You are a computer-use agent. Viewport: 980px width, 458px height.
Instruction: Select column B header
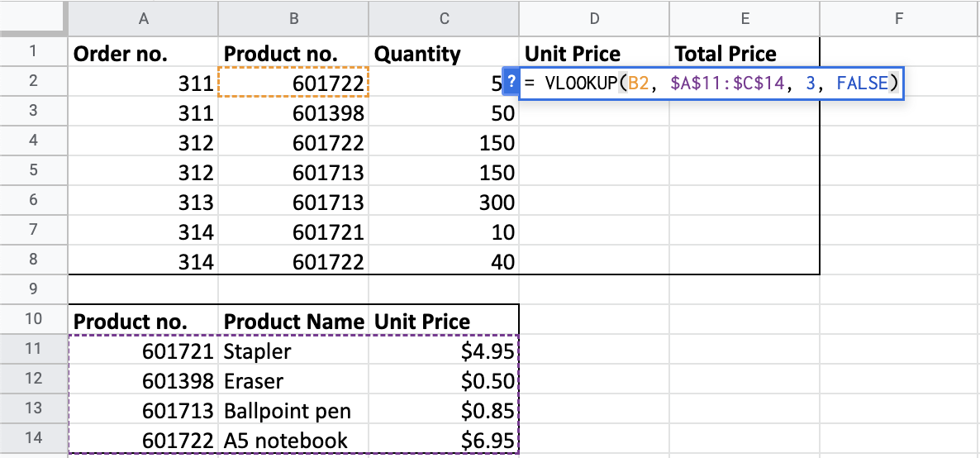(293, 19)
